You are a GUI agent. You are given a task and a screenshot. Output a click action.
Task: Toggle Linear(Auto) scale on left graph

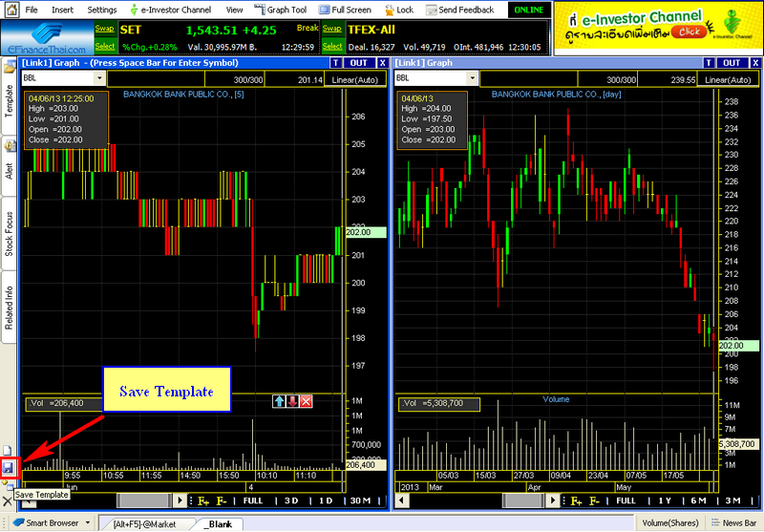tap(355, 80)
